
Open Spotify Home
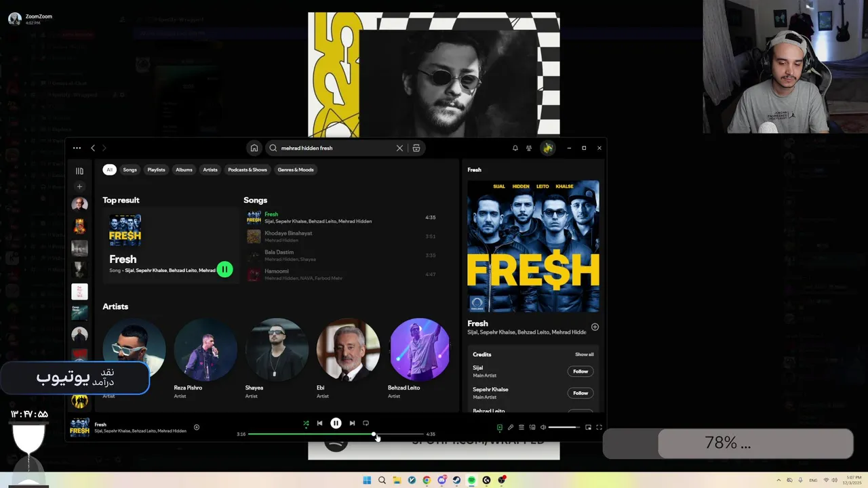pyautogui.click(x=254, y=148)
